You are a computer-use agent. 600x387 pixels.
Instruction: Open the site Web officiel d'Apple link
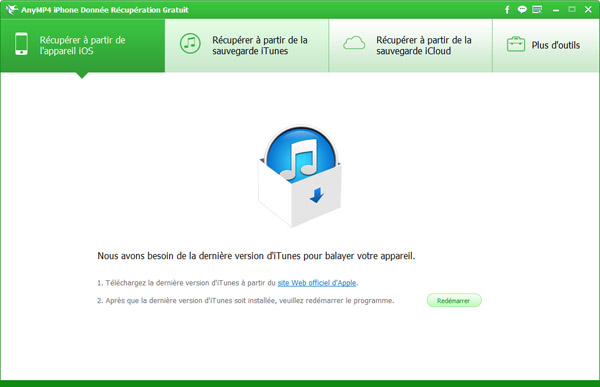point(317,283)
